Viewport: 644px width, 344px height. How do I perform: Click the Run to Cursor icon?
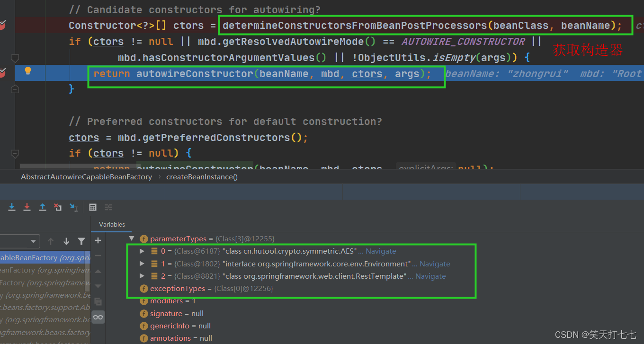[x=73, y=207]
